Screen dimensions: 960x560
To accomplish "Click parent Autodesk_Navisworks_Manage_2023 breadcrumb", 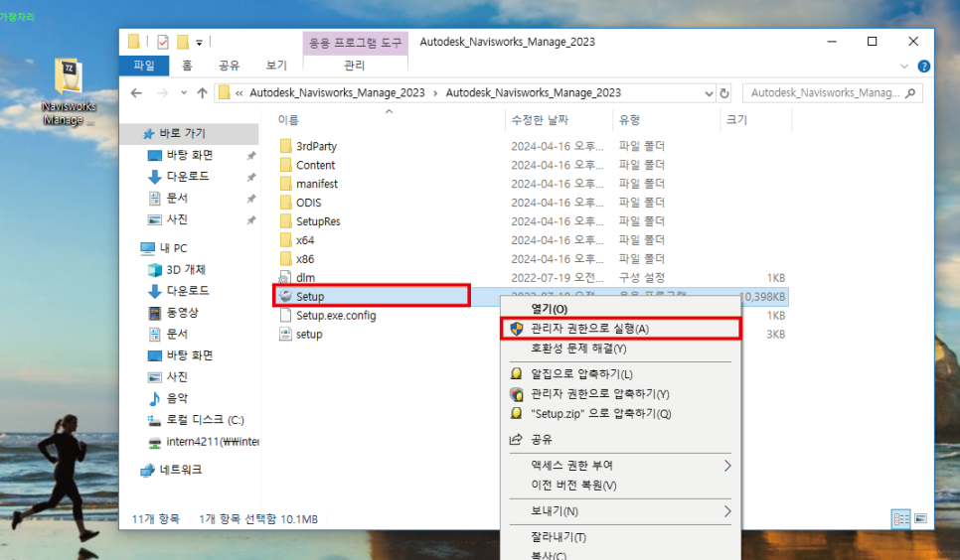I will pyautogui.click(x=337, y=93).
